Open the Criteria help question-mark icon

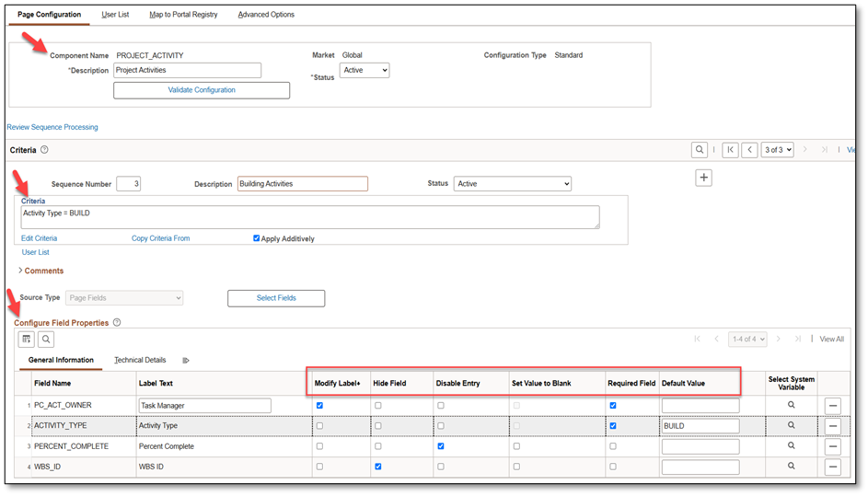click(x=44, y=149)
